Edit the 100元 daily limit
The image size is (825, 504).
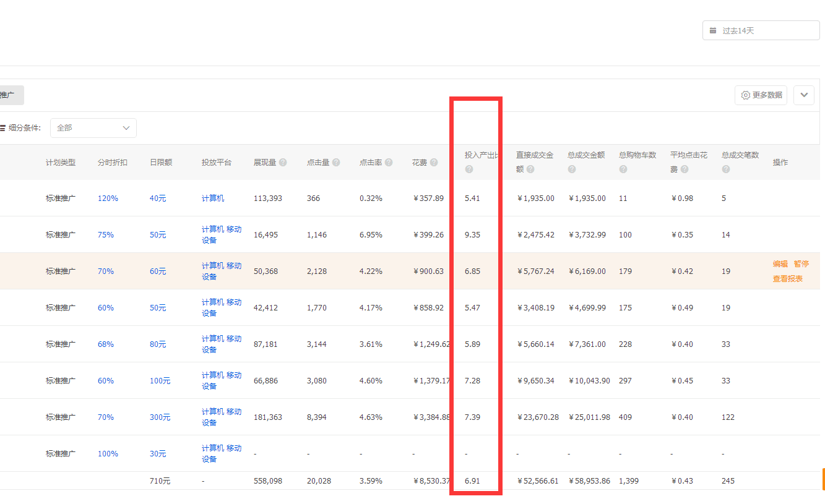[x=160, y=381]
